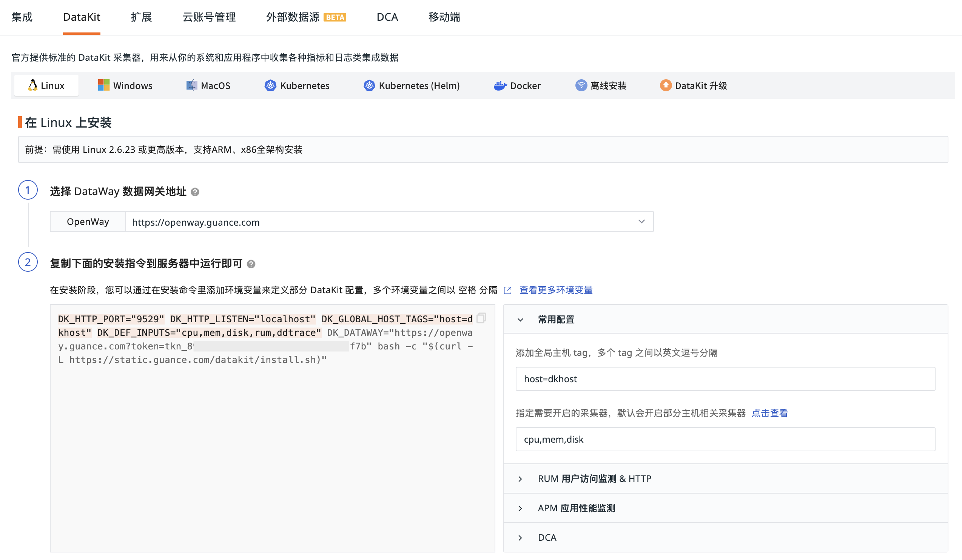Click the Windows logo icon
Viewport: 962px width, 560px height.
[103, 85]
